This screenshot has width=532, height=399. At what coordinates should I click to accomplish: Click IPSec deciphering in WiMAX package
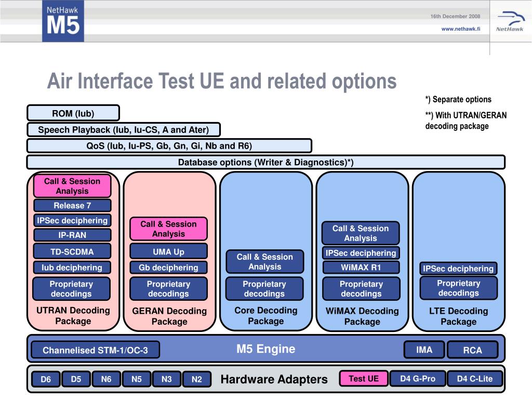361,253
